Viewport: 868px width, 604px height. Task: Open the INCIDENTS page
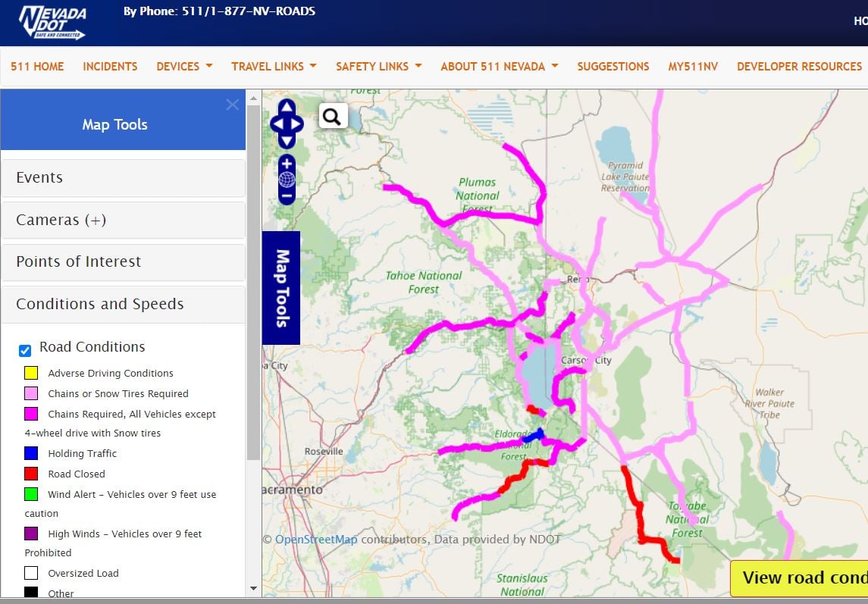coord(110,67)
